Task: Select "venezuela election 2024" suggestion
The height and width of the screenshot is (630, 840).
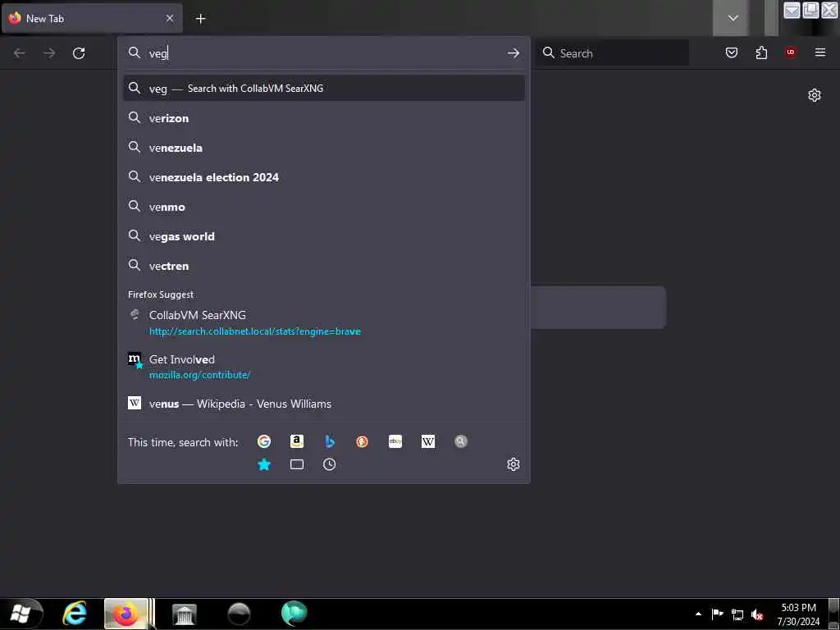Action: click(x=324, y=177)
